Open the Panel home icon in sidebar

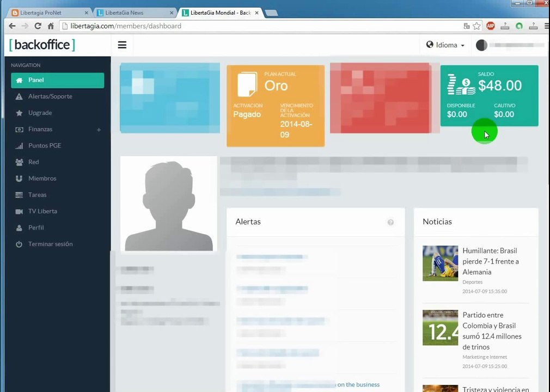19,80
